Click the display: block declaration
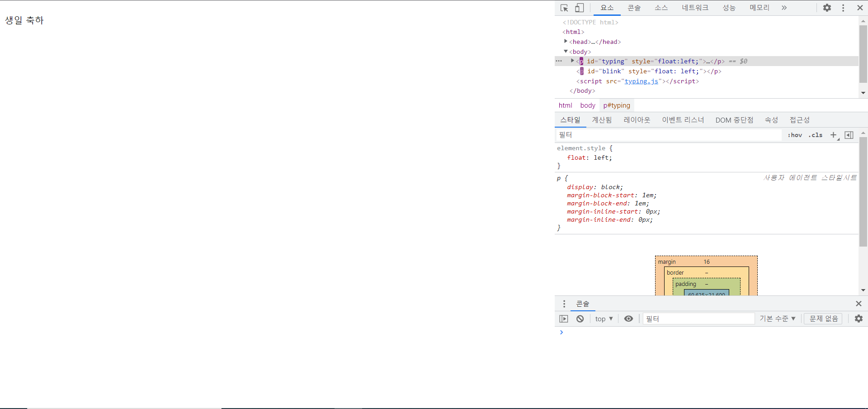The width and height of the screenshot is (868, 409). click(595, 187)
